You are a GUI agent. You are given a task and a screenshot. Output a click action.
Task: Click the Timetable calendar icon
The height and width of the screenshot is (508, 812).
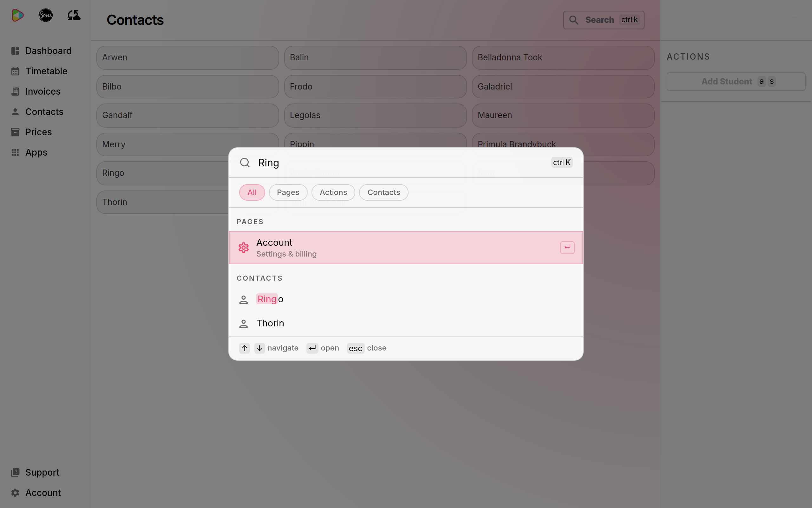coord(15,71)
